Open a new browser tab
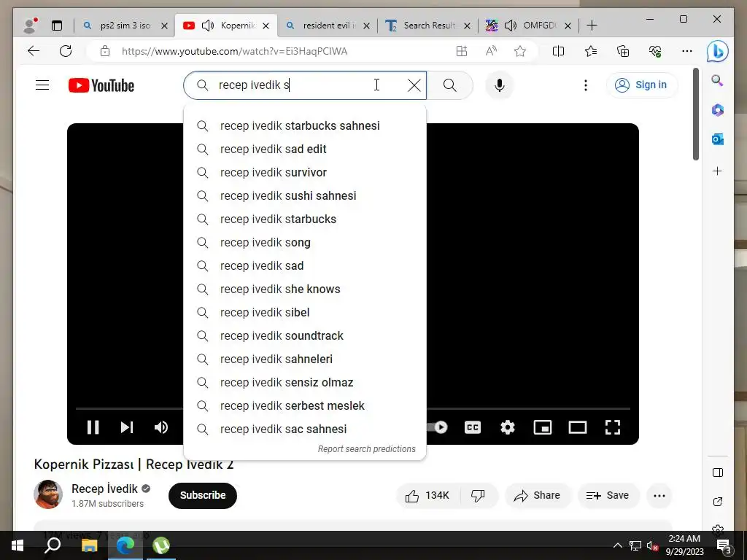Screen dimensions: 747x560 (592, 26)
